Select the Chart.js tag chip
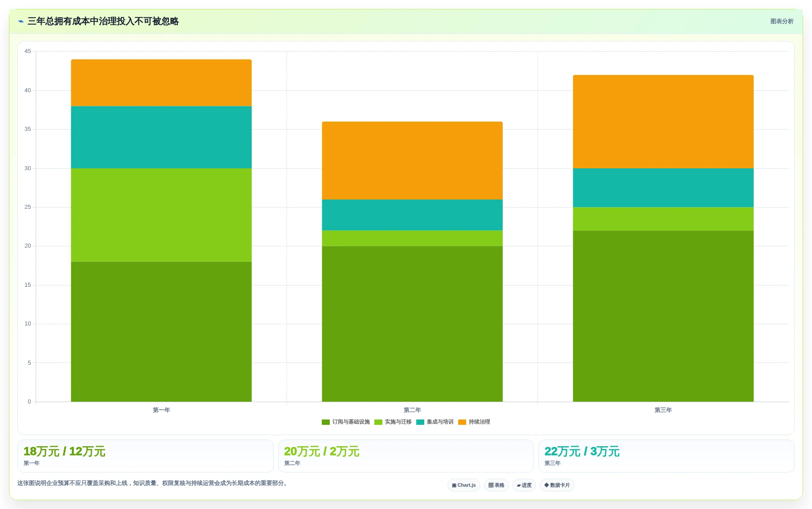This screenshot has width=812, height=509. [463, 485]
